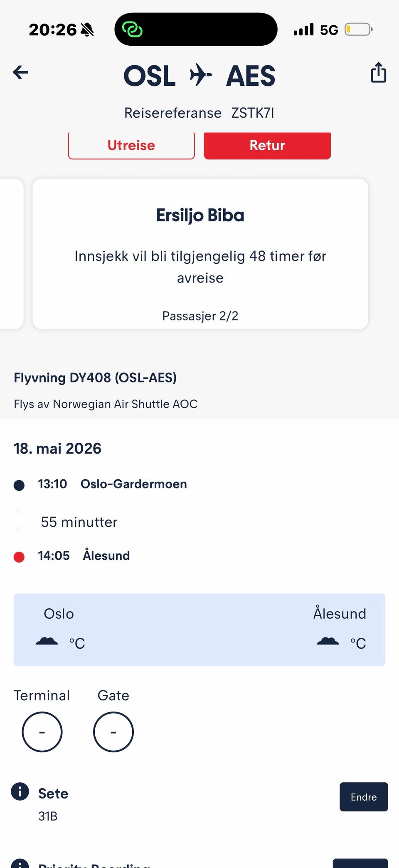Tap the info icon beside Sete
The image size is (399, 868).
(20, 791)
